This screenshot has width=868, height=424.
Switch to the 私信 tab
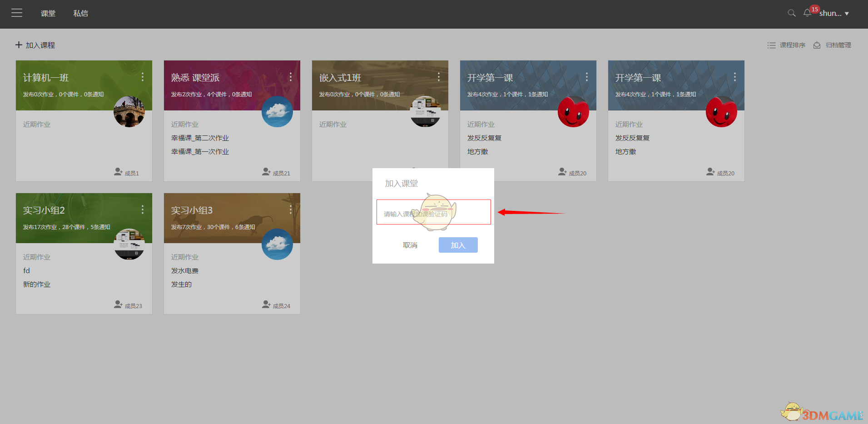pyautogui.click(x=80, y=13)
